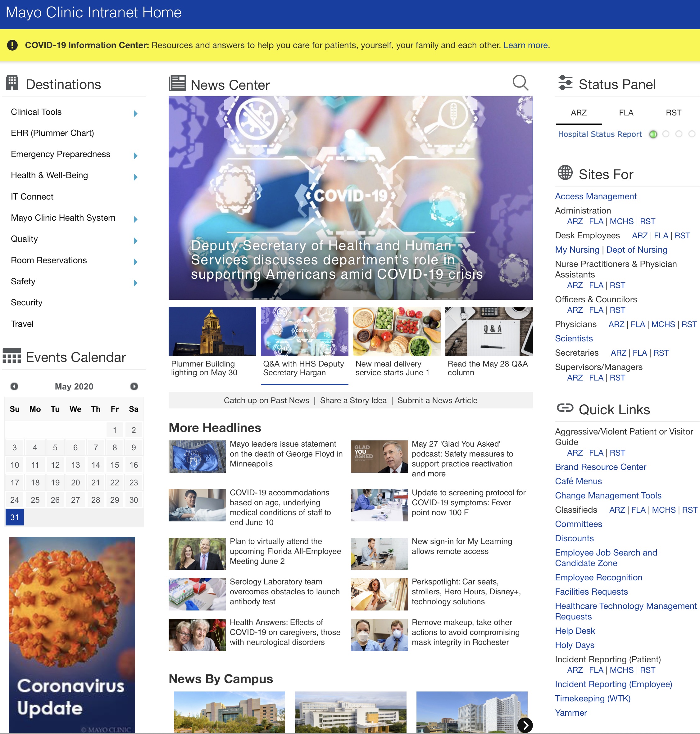Click Share a Story Idea
The width and height of the screenshot is (700, 734).
pyautogui.click(x=353, y=400)
